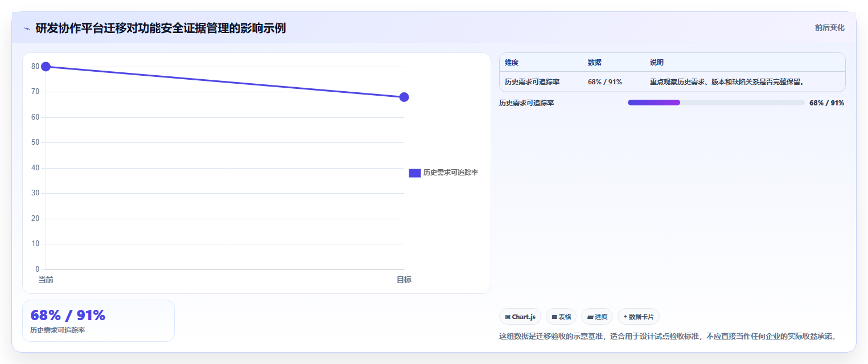Click the small icon inside the Chart.js chip
The image size is (868, 364).
(x=508, y=317)
